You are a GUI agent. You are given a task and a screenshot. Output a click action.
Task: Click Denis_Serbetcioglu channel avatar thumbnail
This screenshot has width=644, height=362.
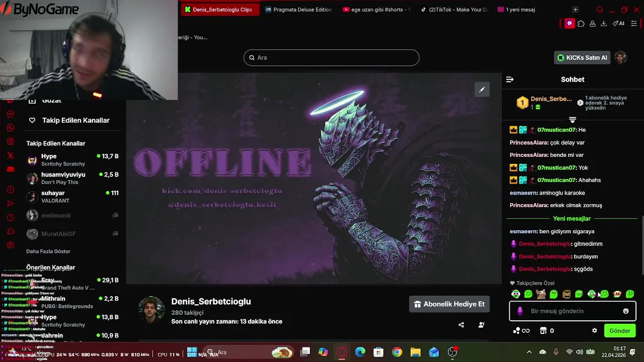point(151,310)
